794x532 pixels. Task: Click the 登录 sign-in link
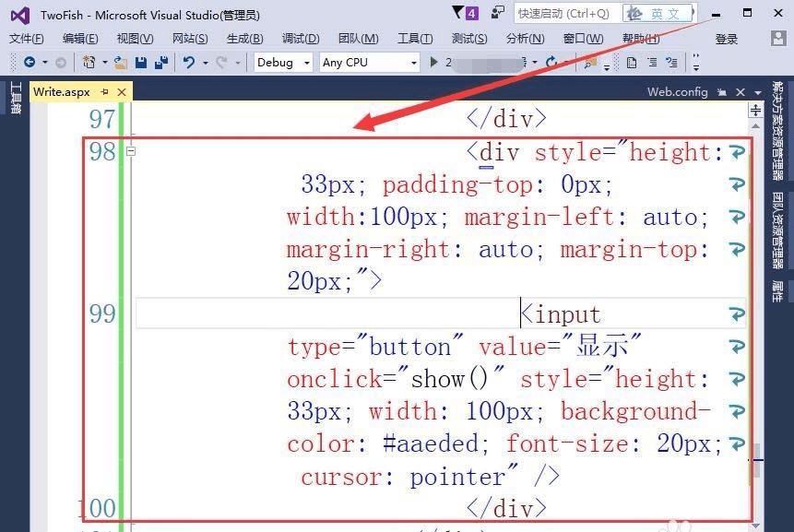tap(726, 39)
